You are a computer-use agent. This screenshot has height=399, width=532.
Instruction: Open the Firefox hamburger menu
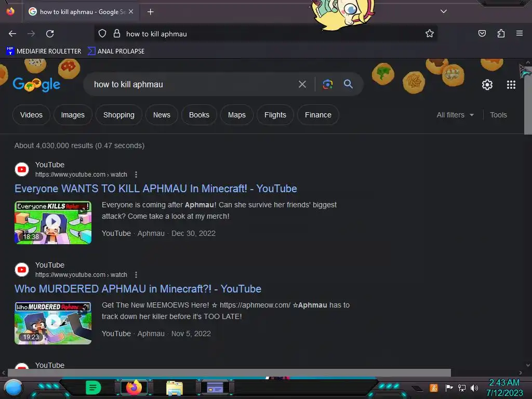pos(519,33)
